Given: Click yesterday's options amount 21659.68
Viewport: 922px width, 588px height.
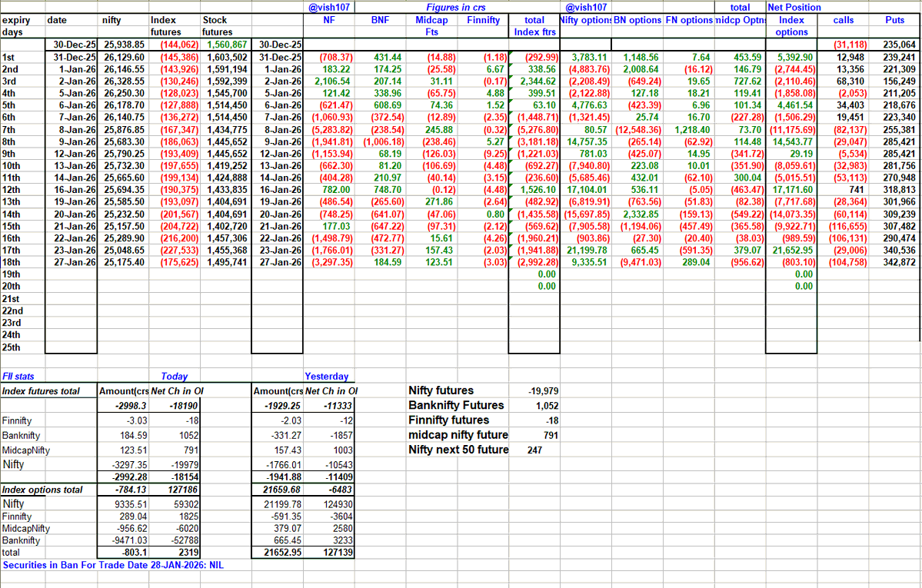Looking at the screenshot, I should click(282, 490).
